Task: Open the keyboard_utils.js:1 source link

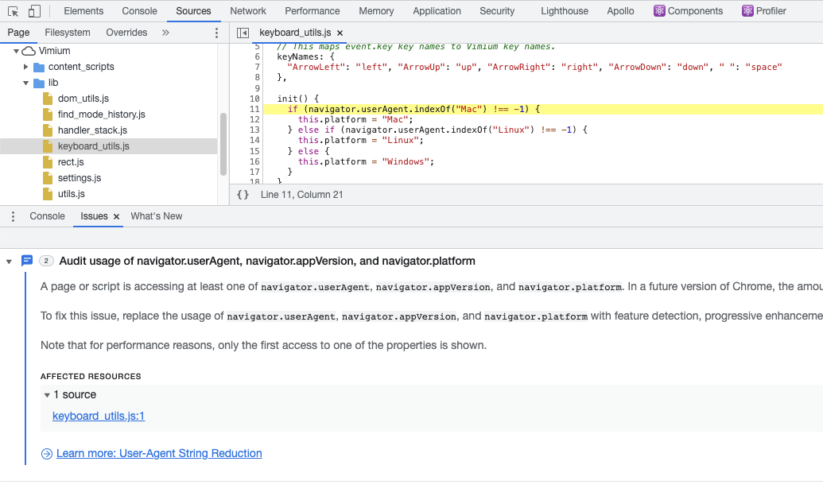Action: point(99,416)
